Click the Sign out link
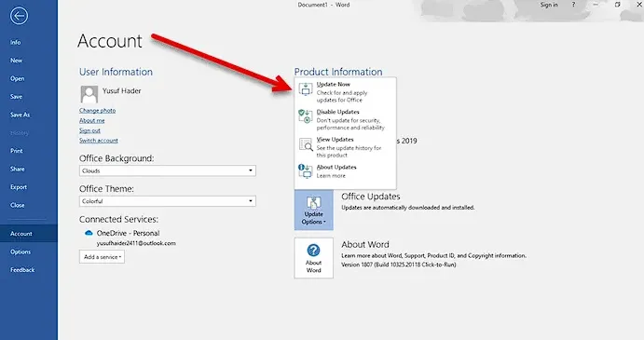This screenshot has height=340, width=644. (x=90, y=130)
